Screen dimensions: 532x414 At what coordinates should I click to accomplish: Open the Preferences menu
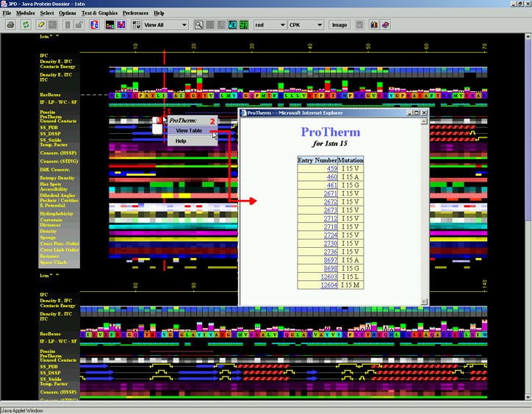(135, 13)
